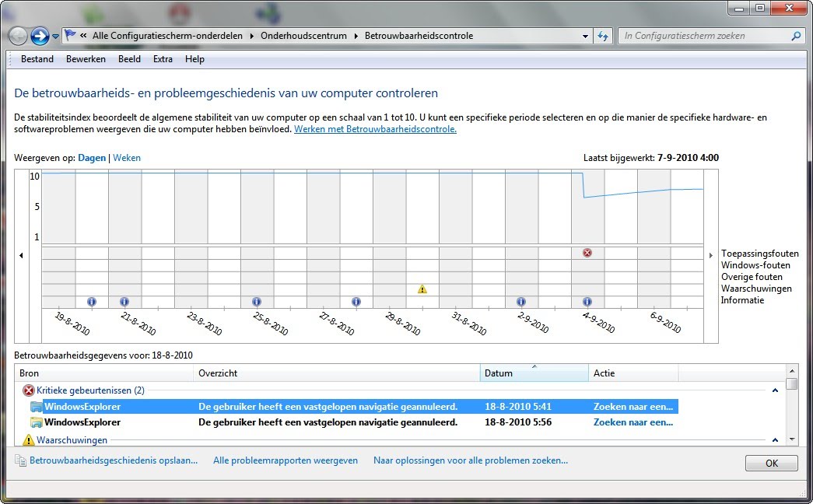Select information icon on 25-8-2010 column
This screenshot has width=813, height=504.
[256, 301]
